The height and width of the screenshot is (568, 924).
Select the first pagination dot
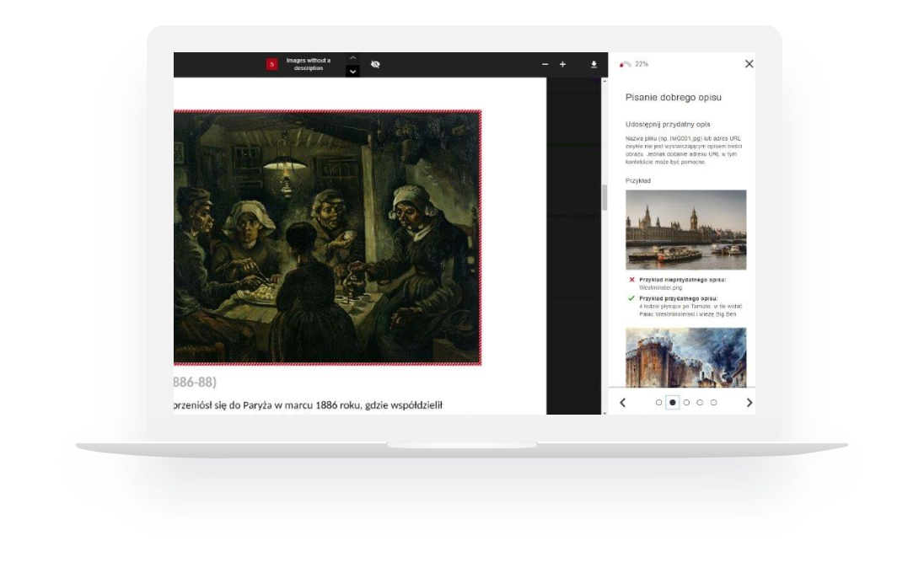point(658,403)
